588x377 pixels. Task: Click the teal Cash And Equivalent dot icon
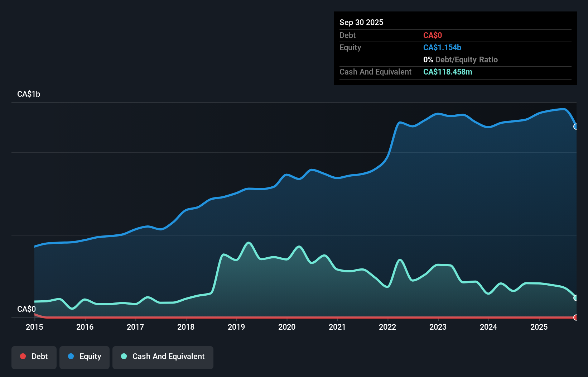[124, 357]
